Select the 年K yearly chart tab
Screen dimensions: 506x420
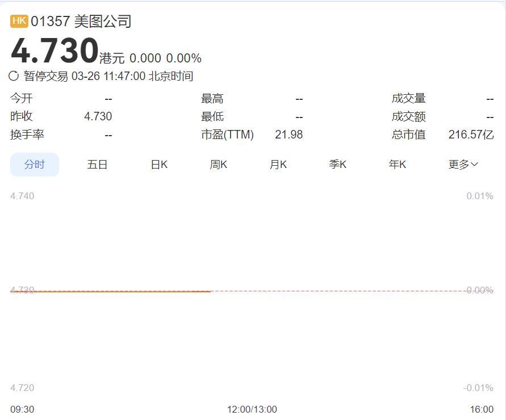[x=398, y=163]
